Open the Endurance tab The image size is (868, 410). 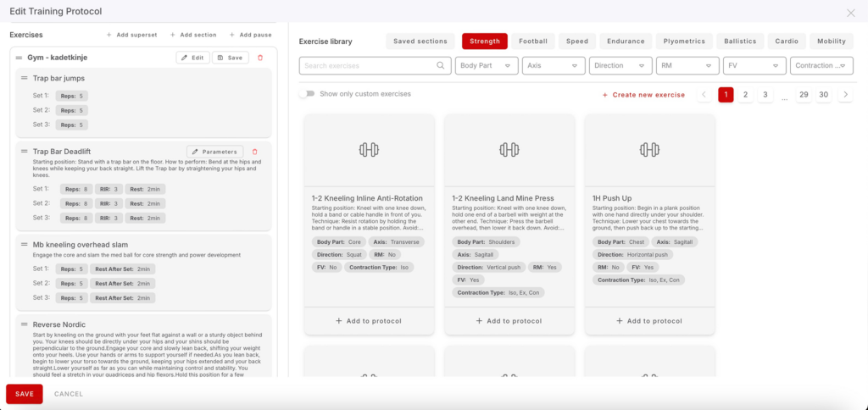[x=626, y=41]
